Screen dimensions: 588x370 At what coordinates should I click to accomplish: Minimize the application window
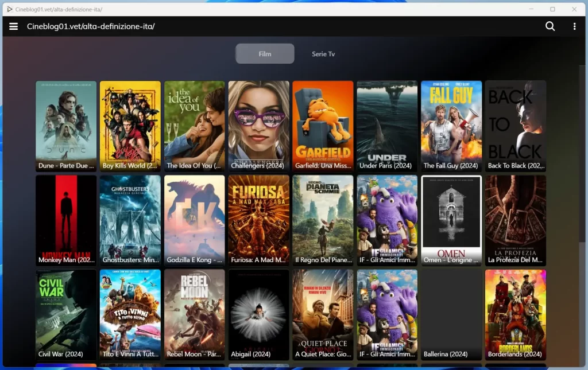(531, 9)
